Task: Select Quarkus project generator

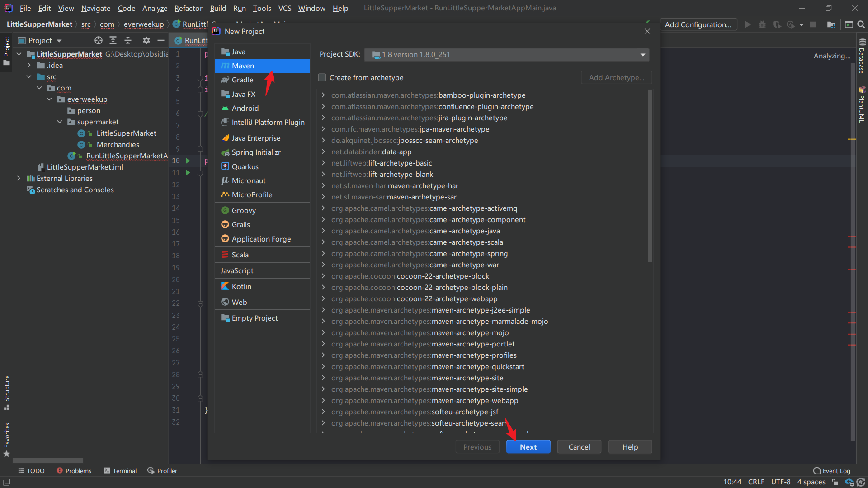Action: pyautogui.click(x=262, y=166)
